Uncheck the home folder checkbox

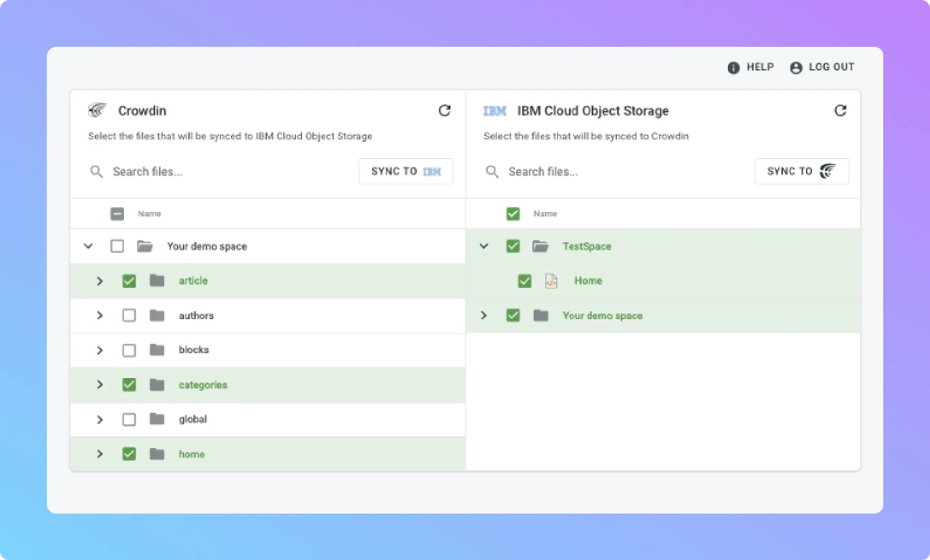[129, 454]
